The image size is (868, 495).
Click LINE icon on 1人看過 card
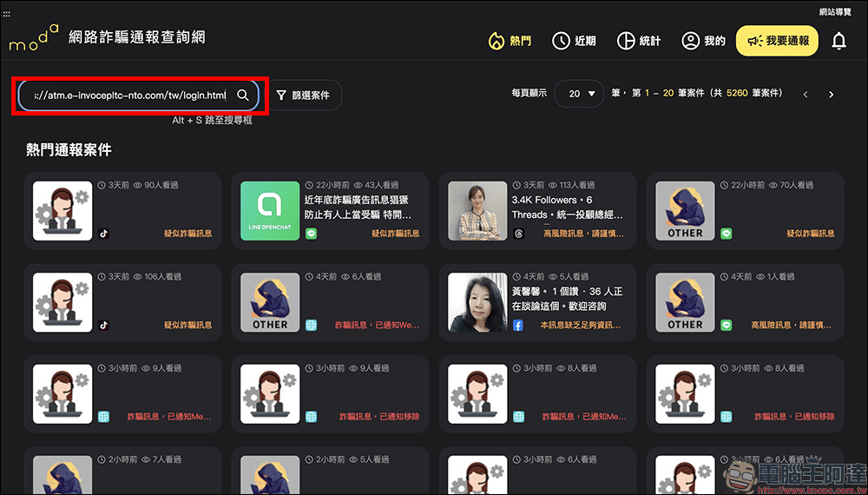click(x=727, y=325)
